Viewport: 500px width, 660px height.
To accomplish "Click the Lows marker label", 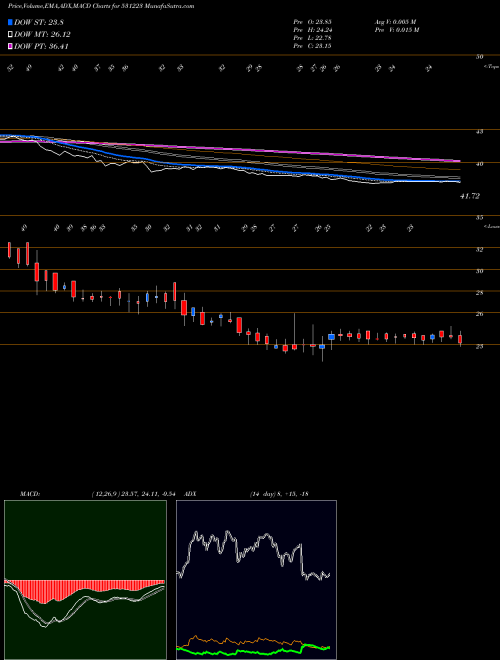I will pyautogui.click(x=492, y=226).
